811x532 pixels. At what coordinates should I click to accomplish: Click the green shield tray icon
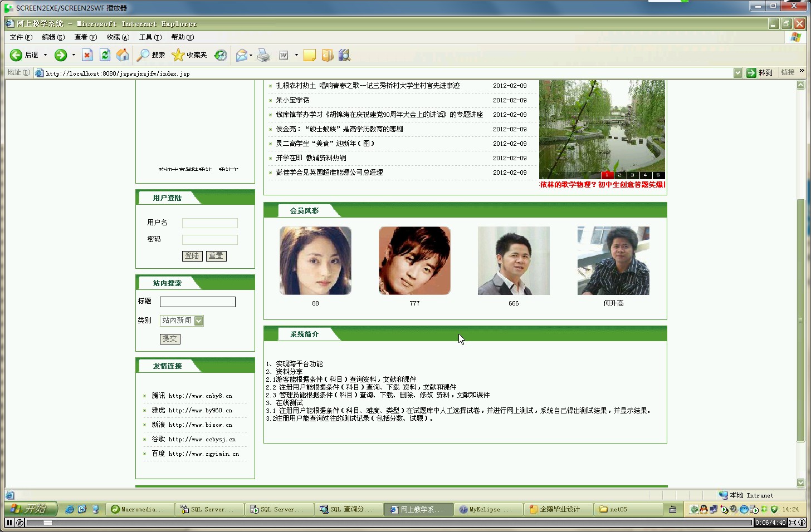click(x=774, y=509)
